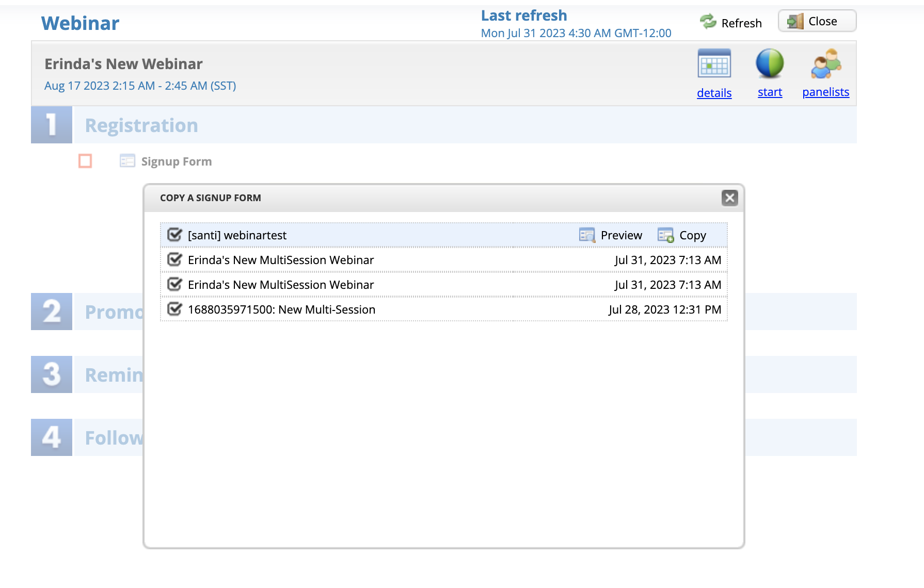
Task: Select the [santi] webinartest form row
Action: (444, 235)
